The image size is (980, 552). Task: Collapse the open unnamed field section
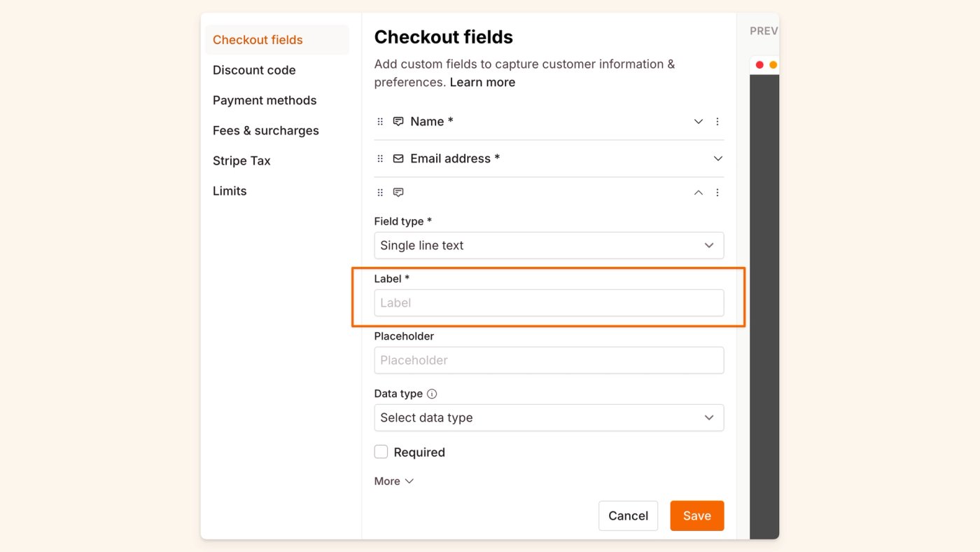[698, 193]
